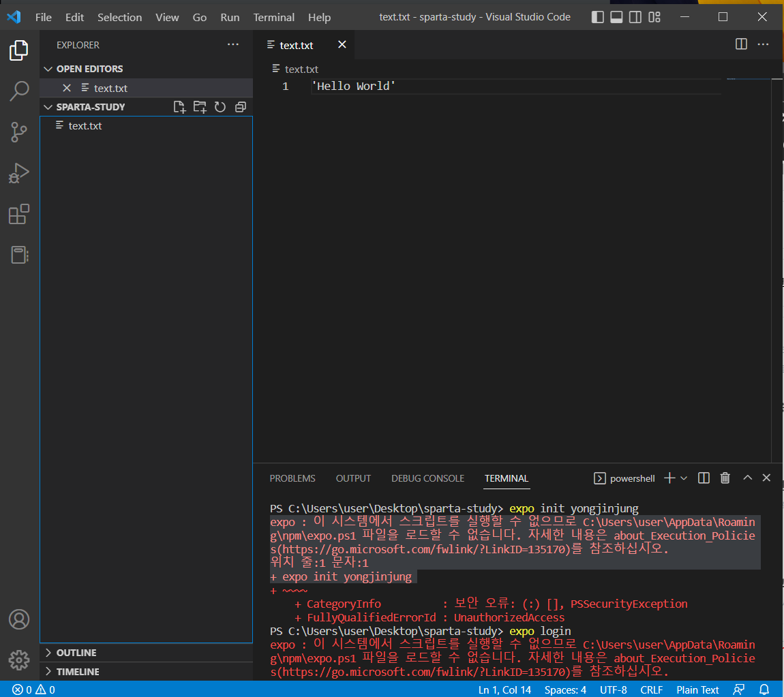Click the VS Code logo icon
Image resolution: width=784 pixels, height=697 pixels.
coord(14,17)
